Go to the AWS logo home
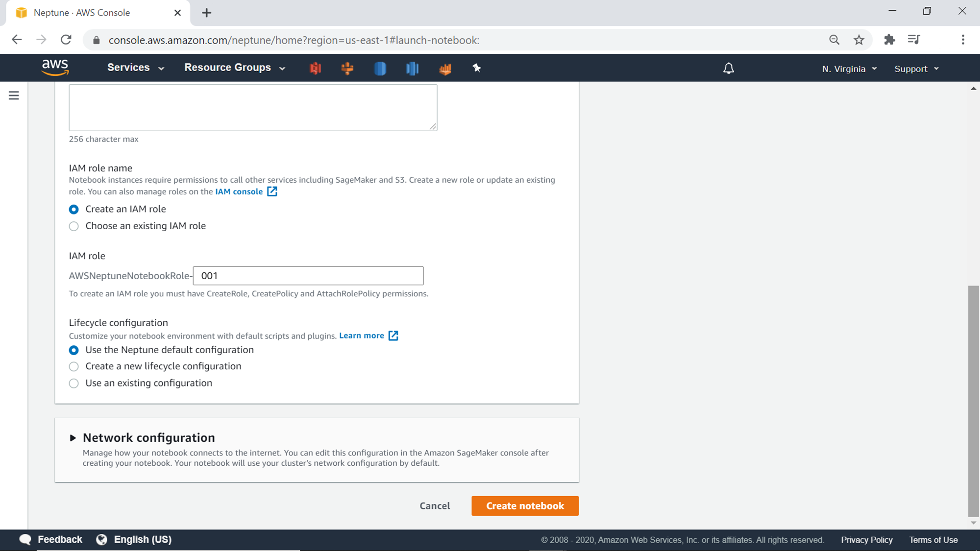 [x=55, y=68]
